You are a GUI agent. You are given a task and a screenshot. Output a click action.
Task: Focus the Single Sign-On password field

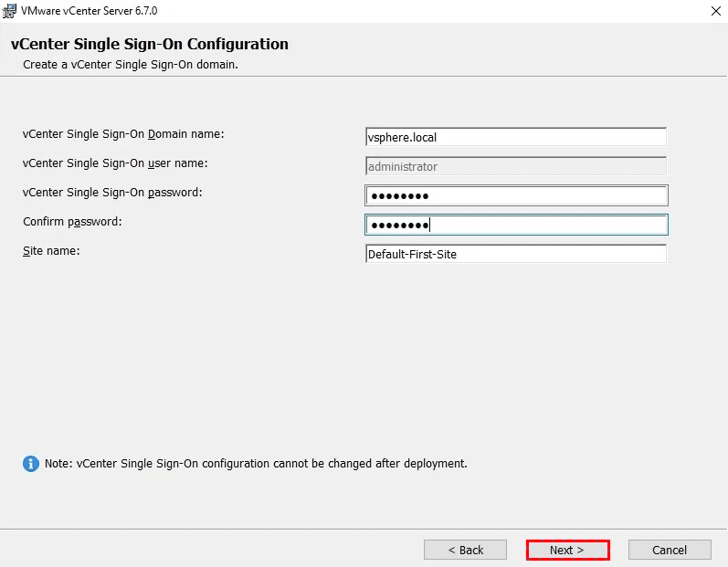[515, 195]
